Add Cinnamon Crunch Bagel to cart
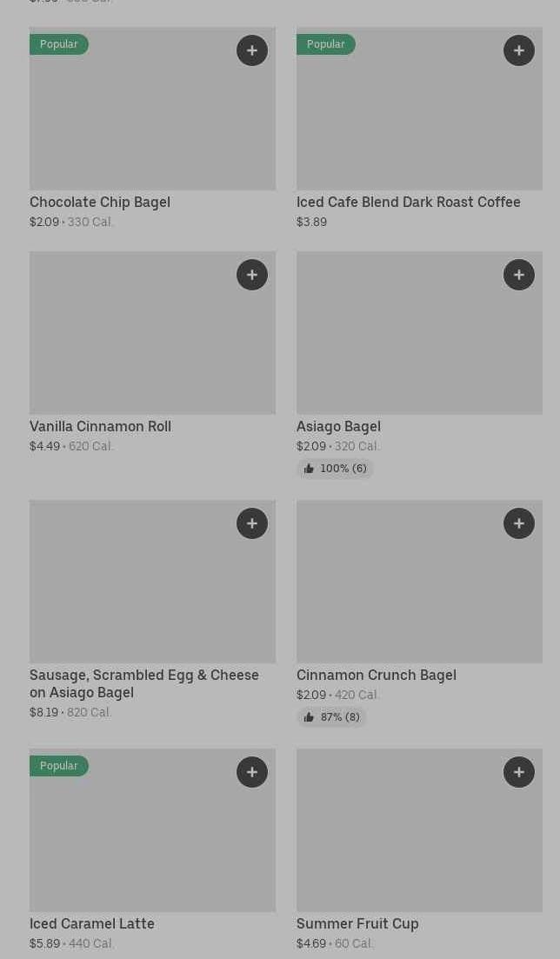The height and width of the screenshot is (959, 560). (519, 523)
